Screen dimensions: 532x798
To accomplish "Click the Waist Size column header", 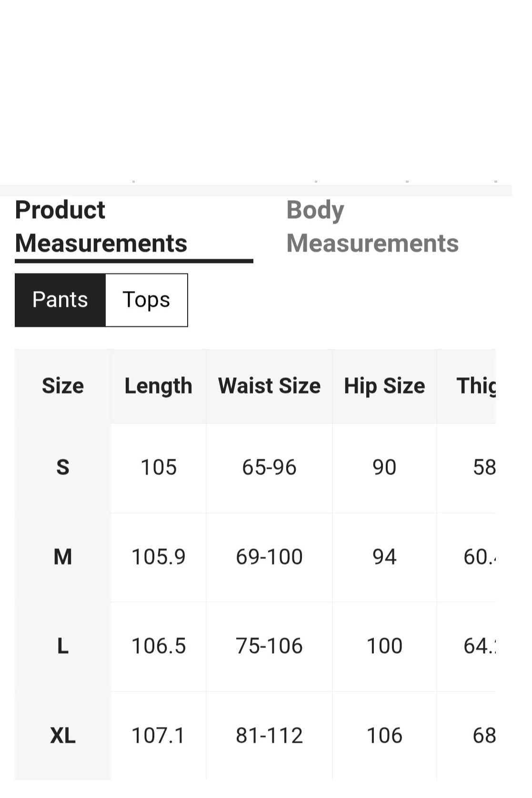I will coord(270,386).
